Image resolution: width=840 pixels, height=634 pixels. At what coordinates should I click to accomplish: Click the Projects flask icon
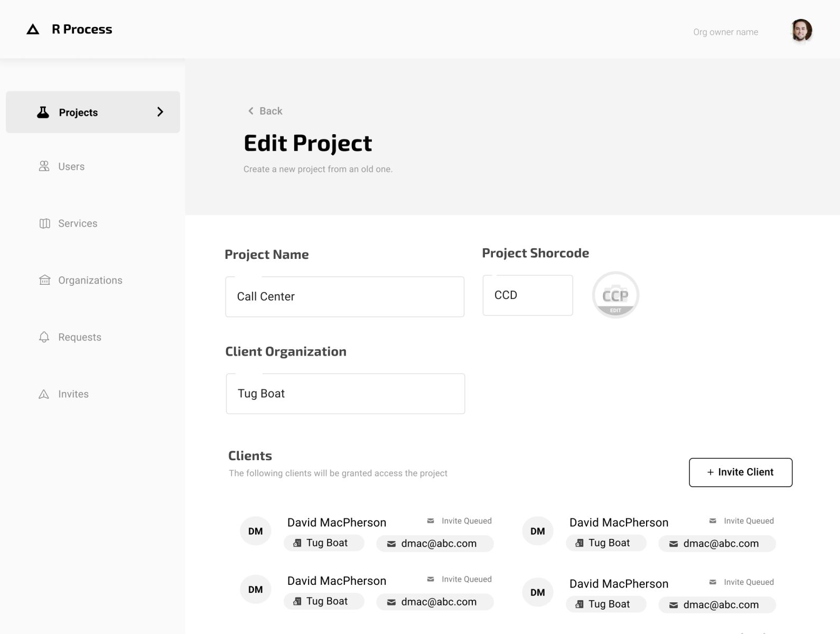point(43,112)
